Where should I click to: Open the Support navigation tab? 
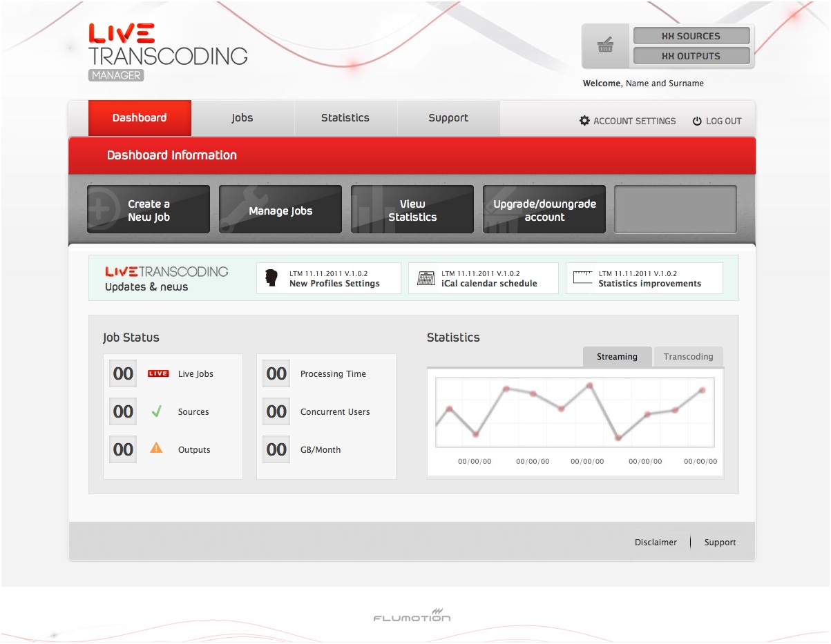(448, 118)
